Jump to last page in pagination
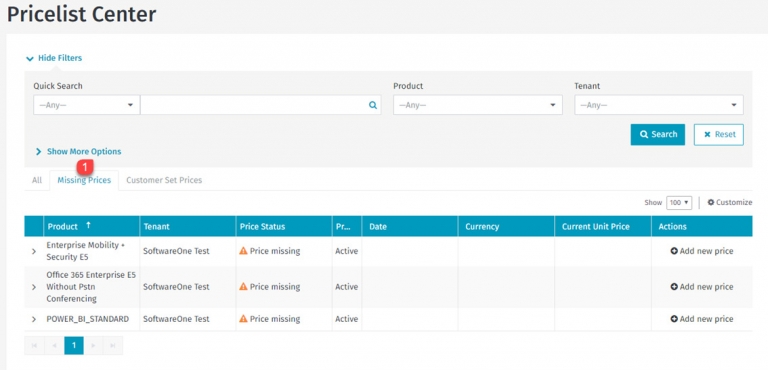 113,345
